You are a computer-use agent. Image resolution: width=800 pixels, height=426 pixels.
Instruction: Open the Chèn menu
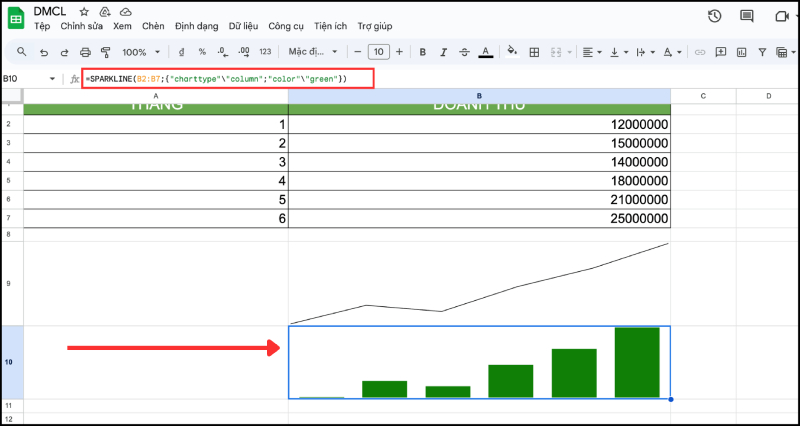coord(153,26)
